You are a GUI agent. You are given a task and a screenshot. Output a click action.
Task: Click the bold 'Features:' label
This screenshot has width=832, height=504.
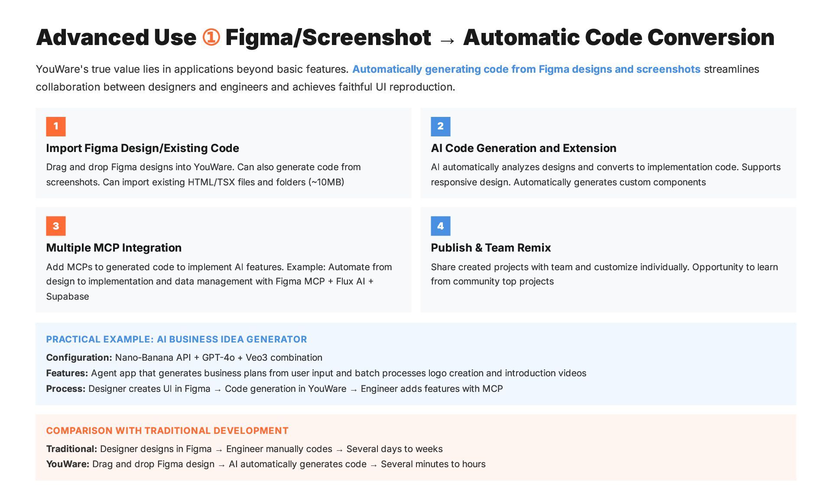pyautogui.click(x=67, y=373)
